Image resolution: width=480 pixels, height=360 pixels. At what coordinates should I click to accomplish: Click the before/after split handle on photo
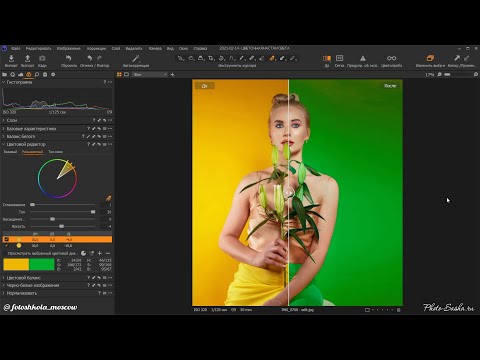point(289,193)
